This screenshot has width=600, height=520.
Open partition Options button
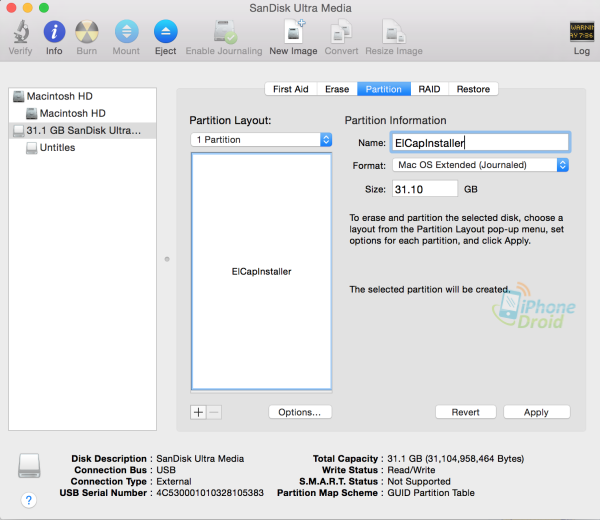pyautogui.click(x=300, y=412)
